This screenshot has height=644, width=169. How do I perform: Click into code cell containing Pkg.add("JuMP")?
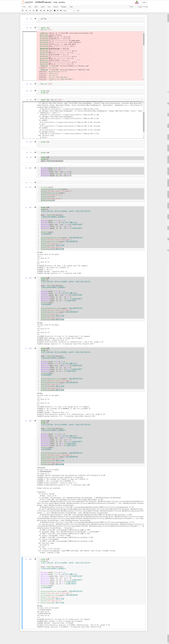click(92, 84)
